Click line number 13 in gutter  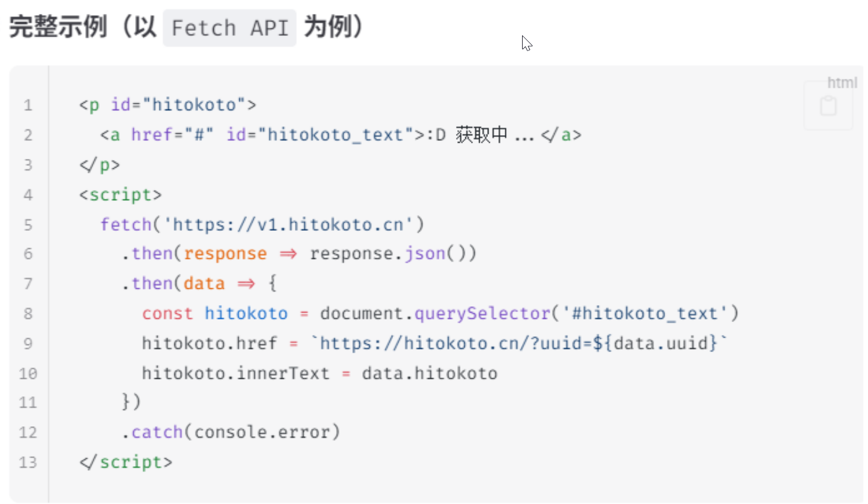(x=27, y=463)
